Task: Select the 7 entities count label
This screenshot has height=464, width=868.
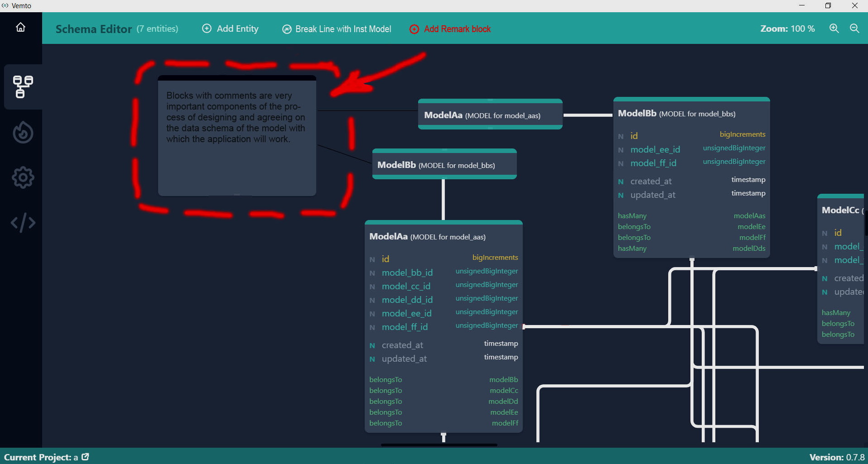Action: pos(158,29)
